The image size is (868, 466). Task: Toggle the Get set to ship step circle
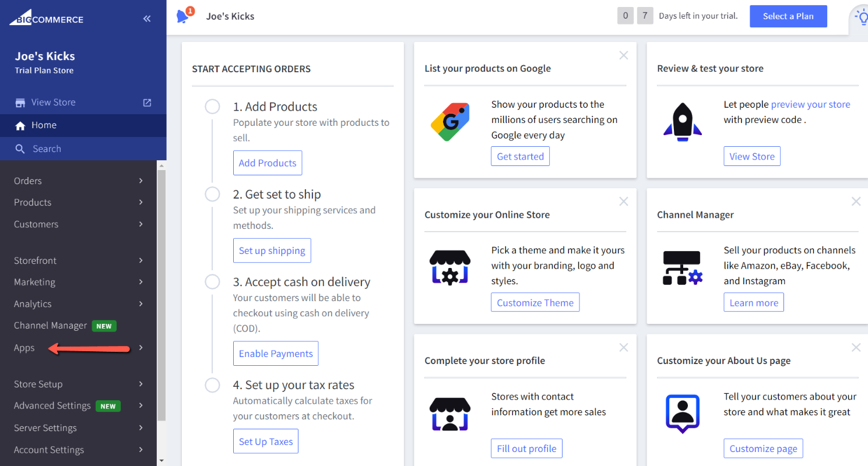click(212, 194)
